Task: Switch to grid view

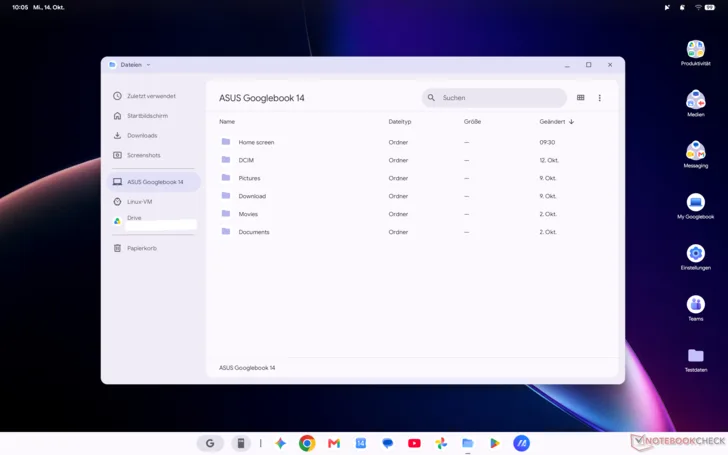Action: pos(580,98)
